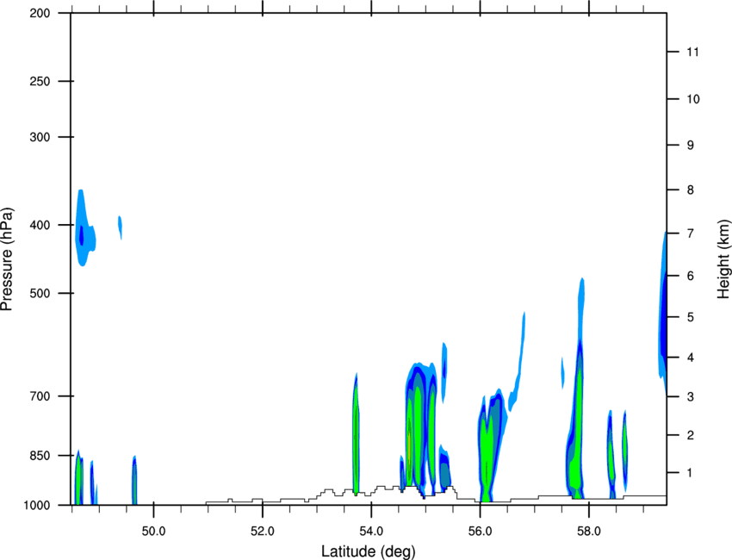Click the "Latitude (deg)" axis title
The width and height of the screenshot is (732, 560).
pos(368,551)
